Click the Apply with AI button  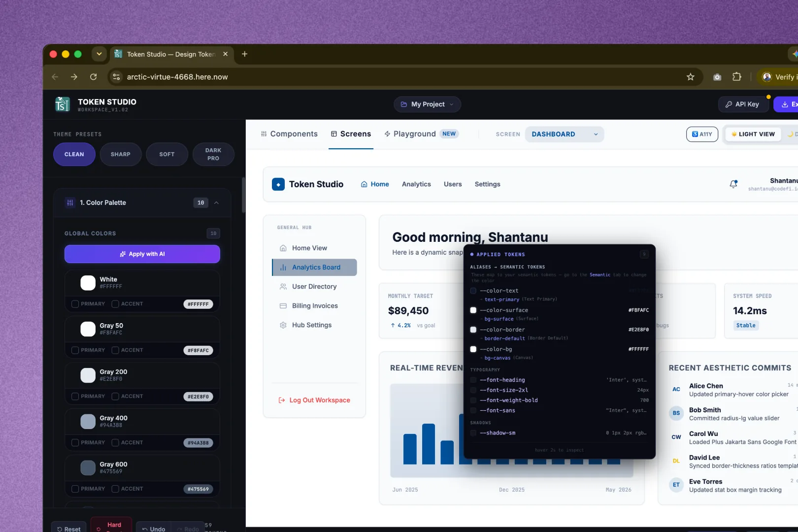tap(142, 254)
